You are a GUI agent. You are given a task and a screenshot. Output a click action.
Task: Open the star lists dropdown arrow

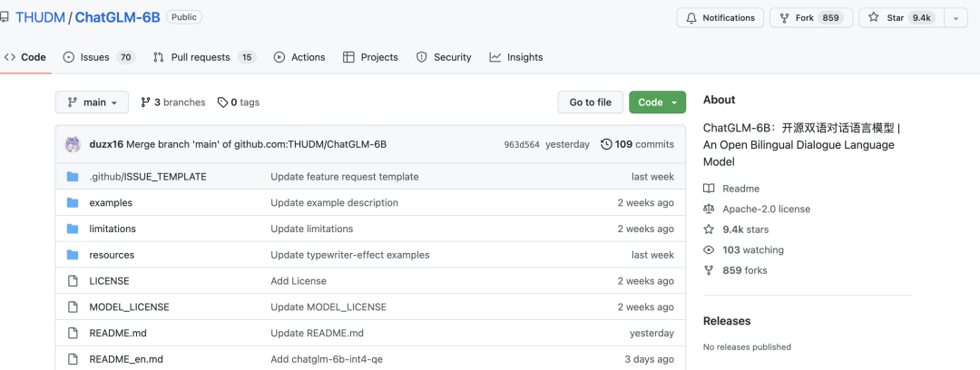point(956,18)
